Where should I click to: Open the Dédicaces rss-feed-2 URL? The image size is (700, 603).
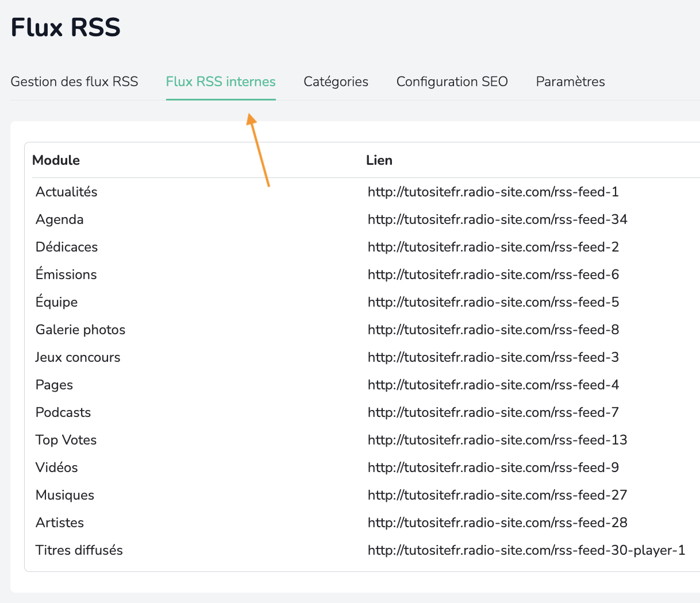pos(493,247)
